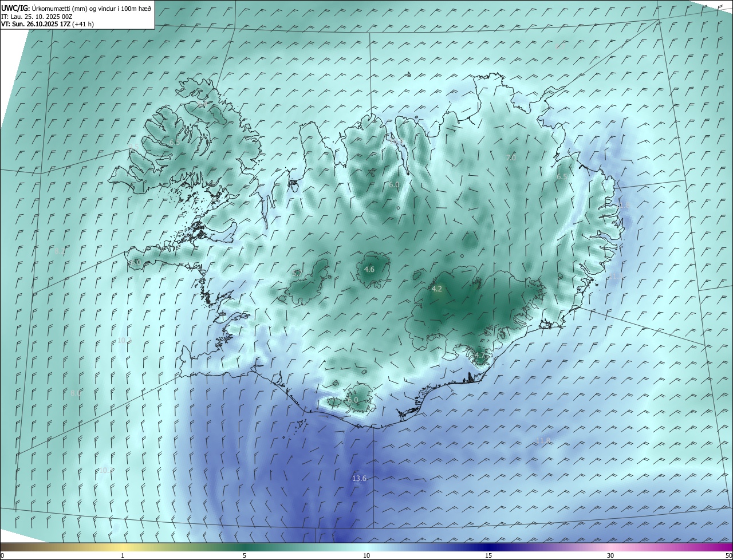The height and width of the screenshot is (560, 733).
Task: Click the colorbar tick labeled 50
Action: point(728,555)
